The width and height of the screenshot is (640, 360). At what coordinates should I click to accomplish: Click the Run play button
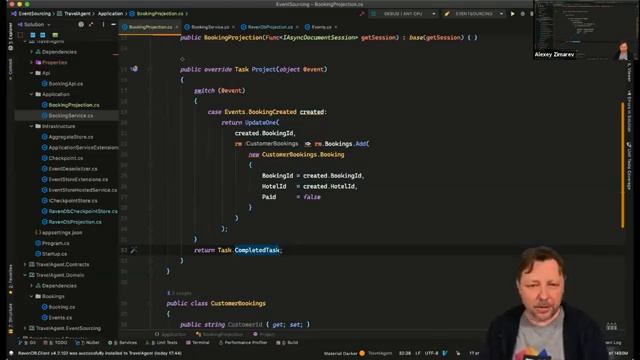pyautogui.click(x=513, y=13)
